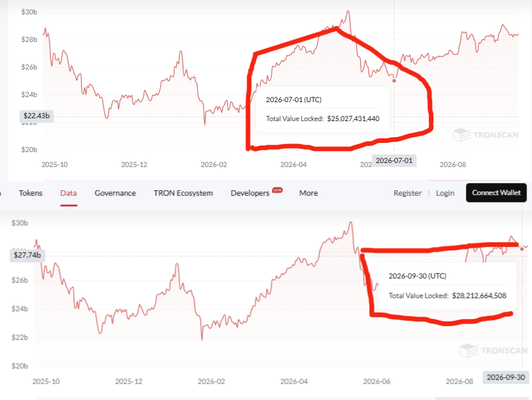This screenshot has height=400, width=532.
Task: Click the 2026-09-30 date marker label
Action: (x=506, y=377)
